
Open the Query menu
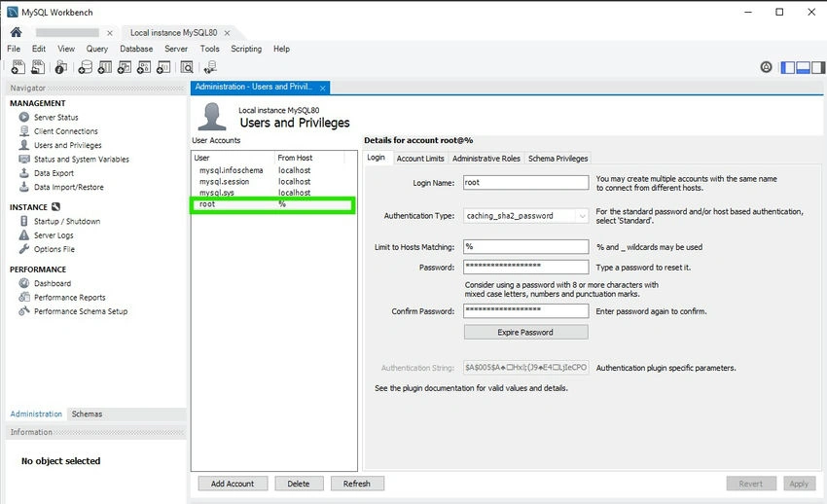click(97, 49)
